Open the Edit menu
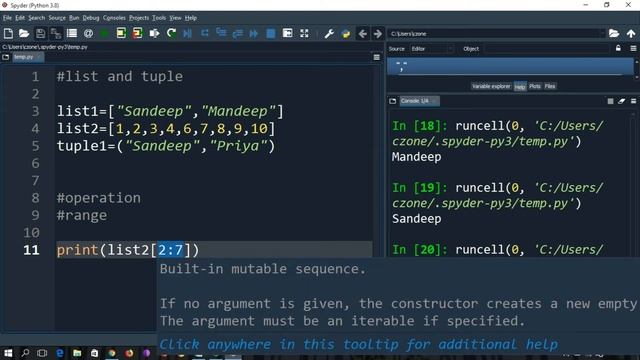 point(20,18)
